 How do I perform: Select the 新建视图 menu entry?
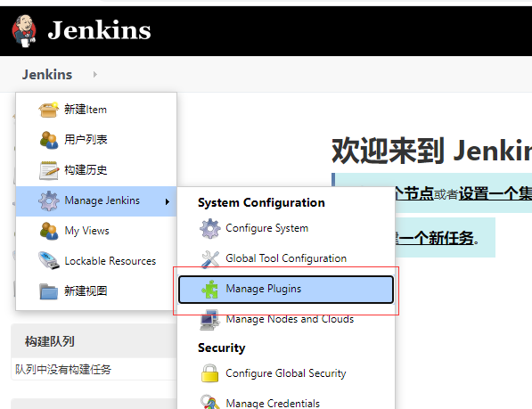point(96,291)
